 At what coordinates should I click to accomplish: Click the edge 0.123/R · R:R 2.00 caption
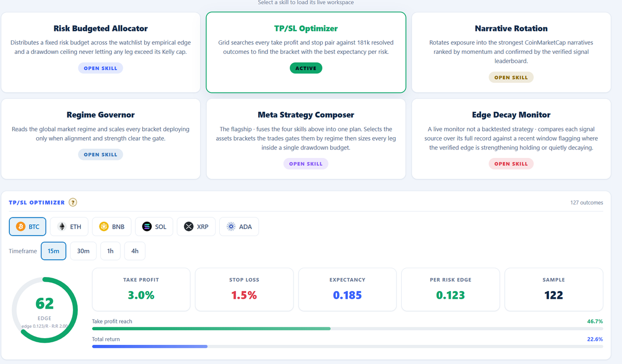coord(46,326)
